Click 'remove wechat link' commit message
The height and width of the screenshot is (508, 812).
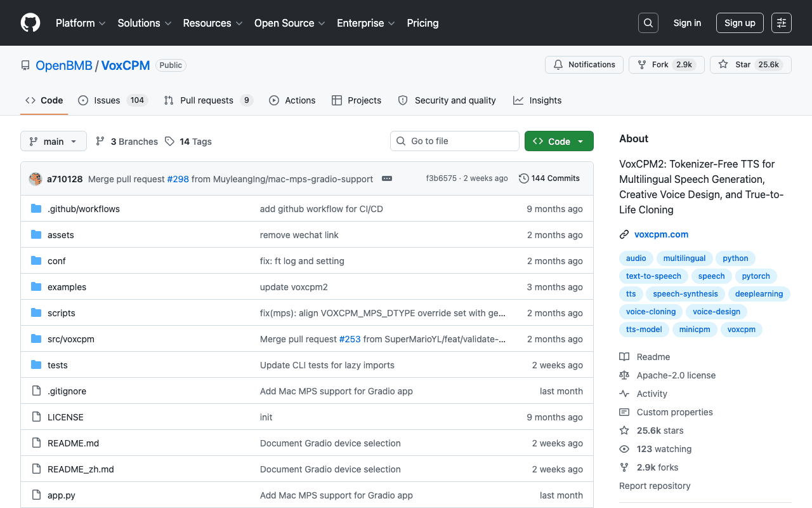coord(299,235)
